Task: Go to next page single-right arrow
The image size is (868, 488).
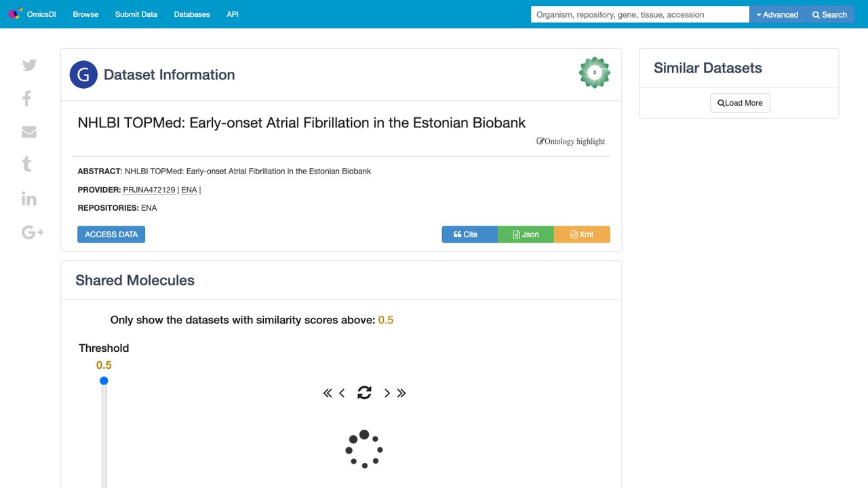Action: click(387, 393)
